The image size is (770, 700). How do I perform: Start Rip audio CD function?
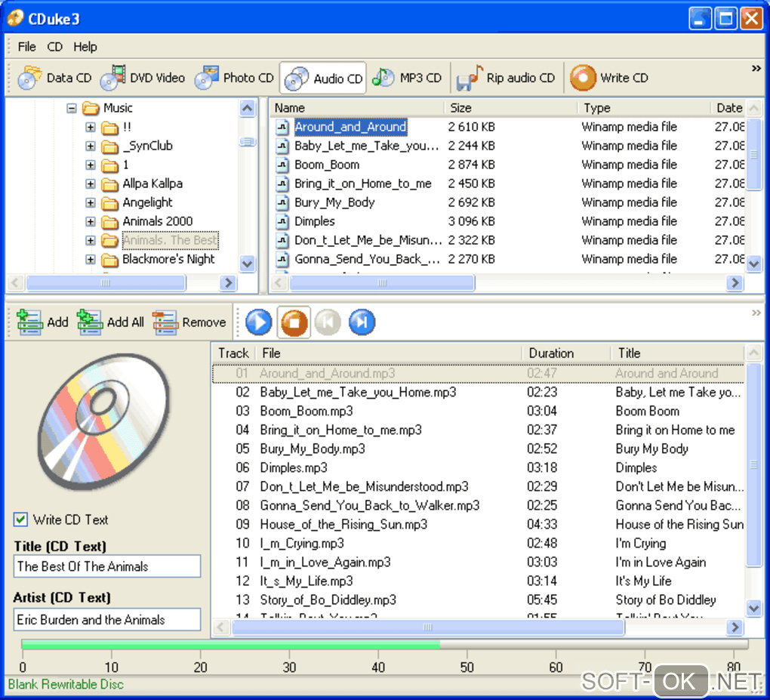click(506, 78)
